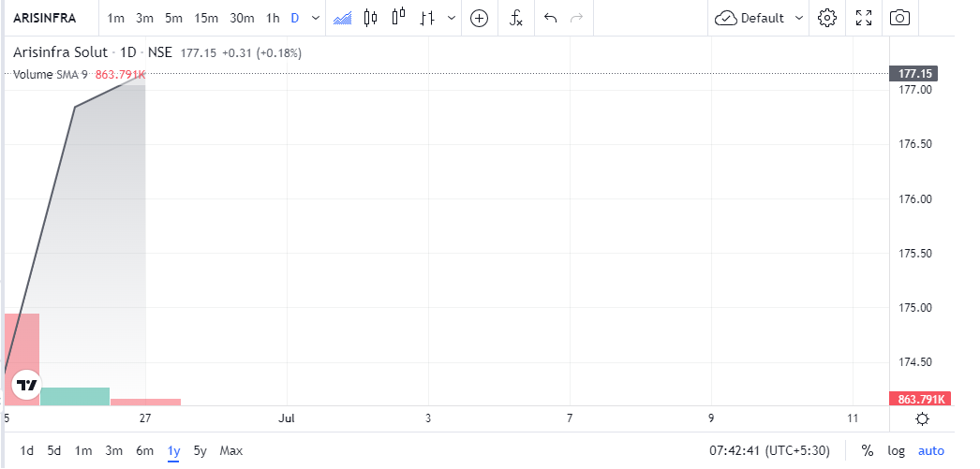Viewport: 980px width, 469px height.
Task: Take a chart snapshot with camera icon
Action: click(899, 18)
